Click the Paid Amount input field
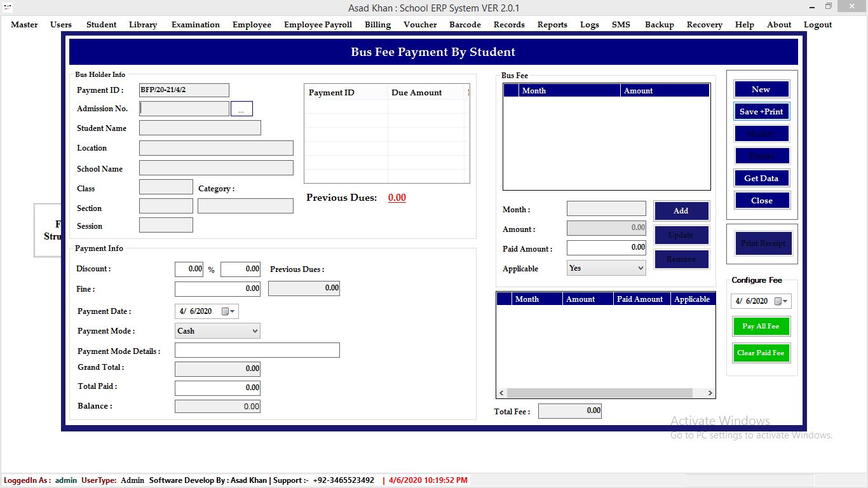 click(606, 248)
